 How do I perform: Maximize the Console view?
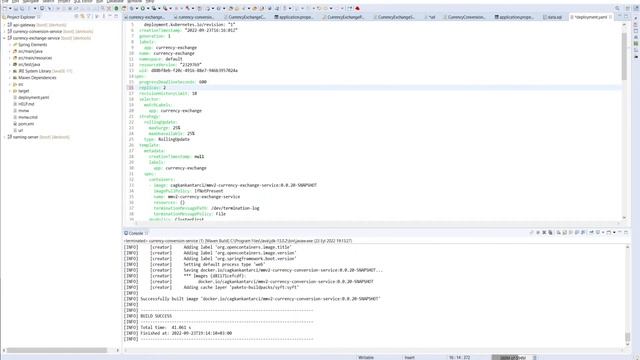pos(626,233)
